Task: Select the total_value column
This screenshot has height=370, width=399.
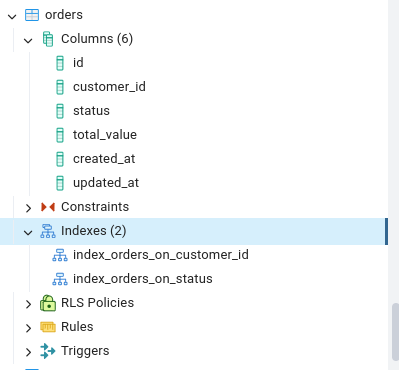Action: pos(105,135)
